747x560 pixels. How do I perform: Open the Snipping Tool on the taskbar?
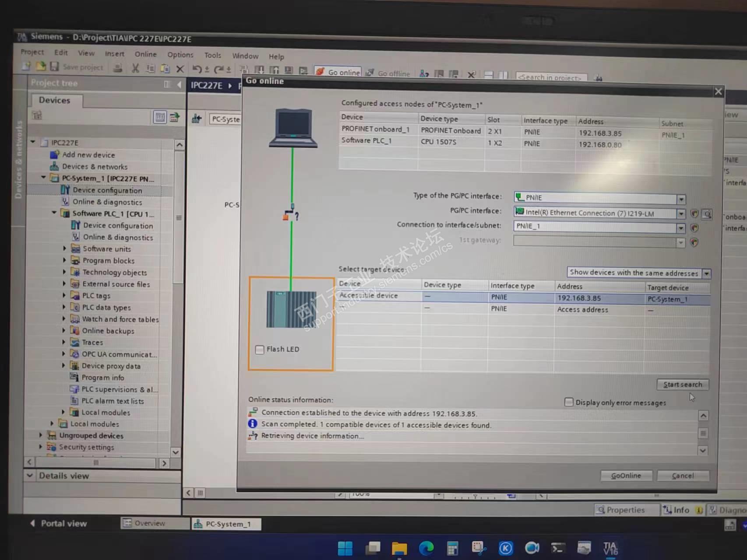479,548
